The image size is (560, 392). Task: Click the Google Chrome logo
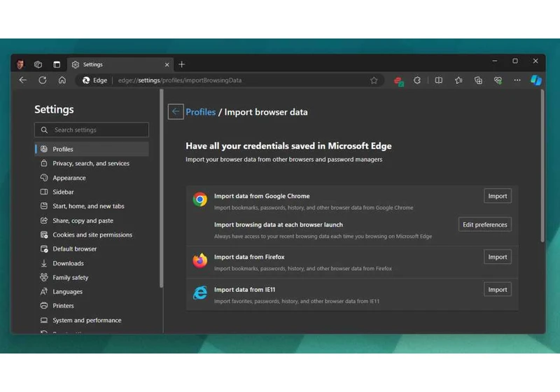point(200,199)
